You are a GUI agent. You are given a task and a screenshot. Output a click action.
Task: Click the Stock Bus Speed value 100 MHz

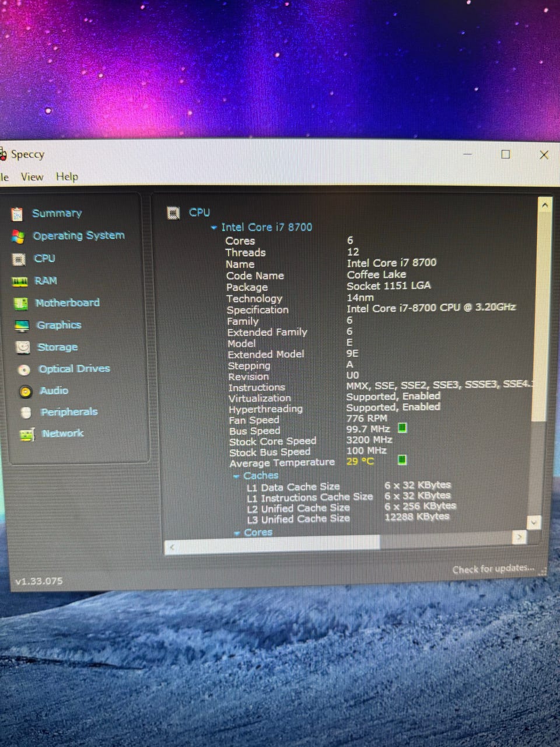pyautogui.click(x=366, y=450)
